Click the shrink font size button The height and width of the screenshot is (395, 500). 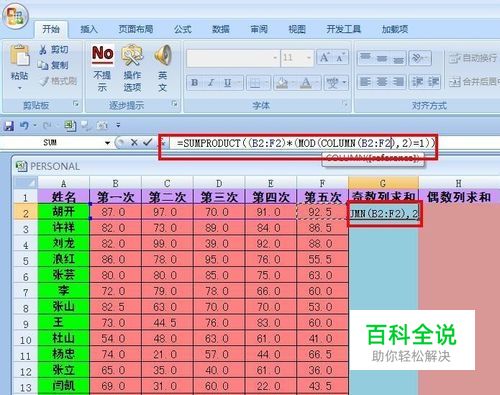coord(340,58)
